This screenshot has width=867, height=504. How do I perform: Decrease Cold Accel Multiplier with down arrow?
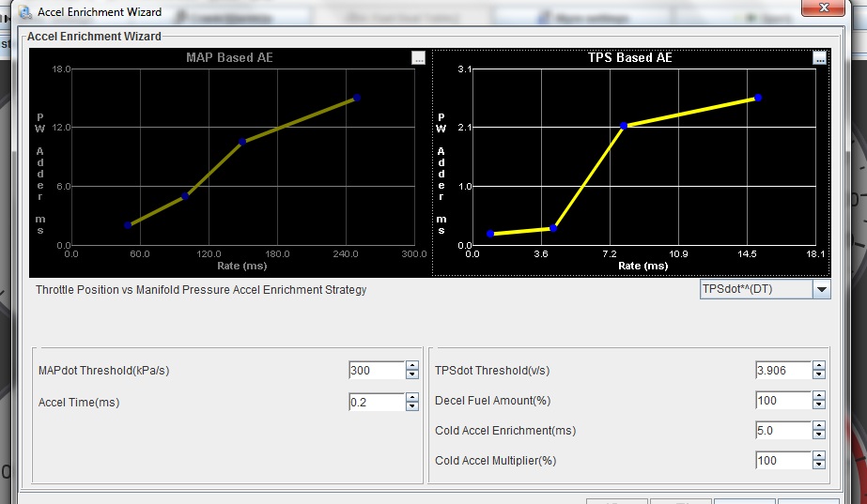pos(819,465)
